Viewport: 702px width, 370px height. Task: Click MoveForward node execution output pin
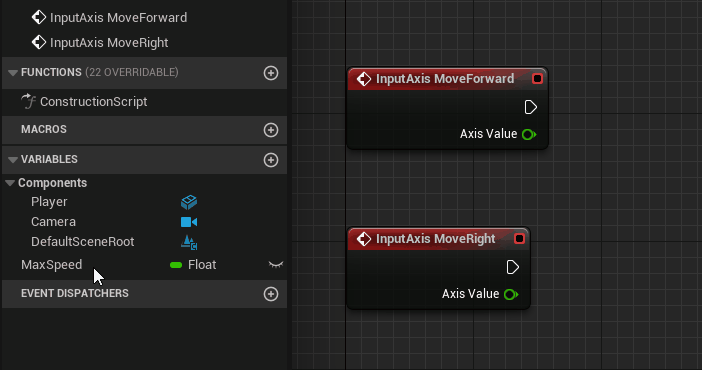click(x=531, y=107)
